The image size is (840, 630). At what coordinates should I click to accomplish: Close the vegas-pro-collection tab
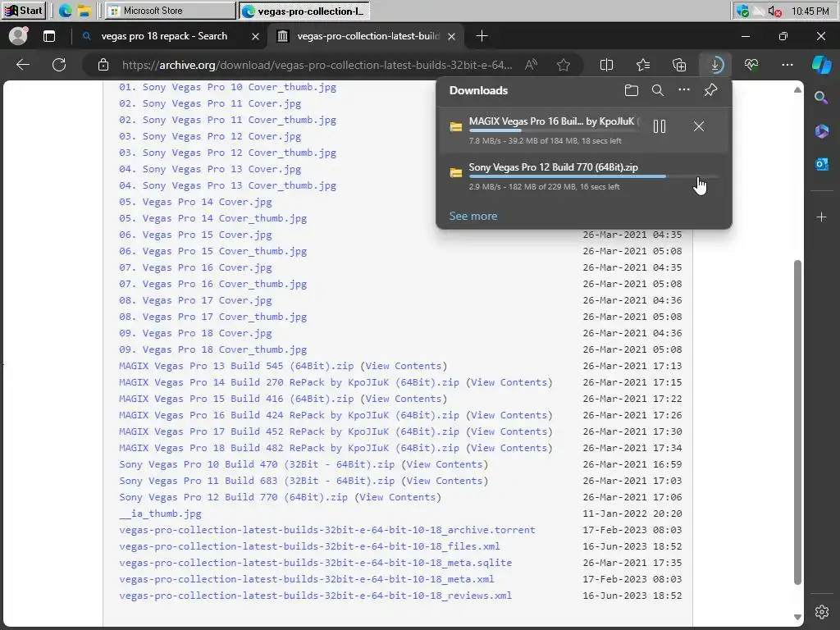pos(452,36)
